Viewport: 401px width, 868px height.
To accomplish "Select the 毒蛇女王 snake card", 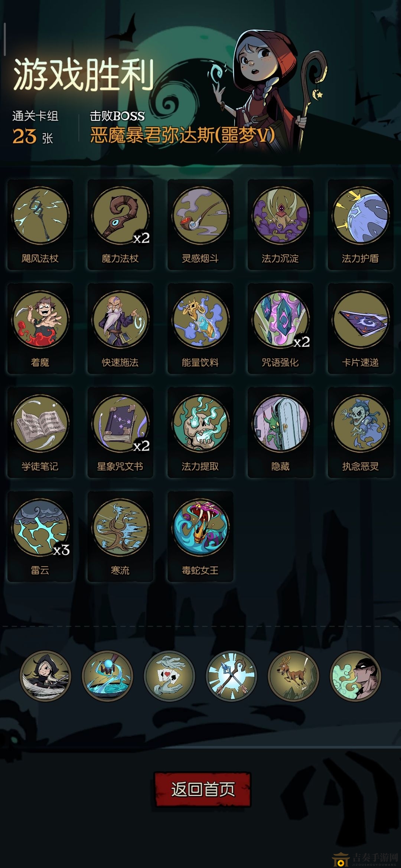I will click(x=200, y=536).
